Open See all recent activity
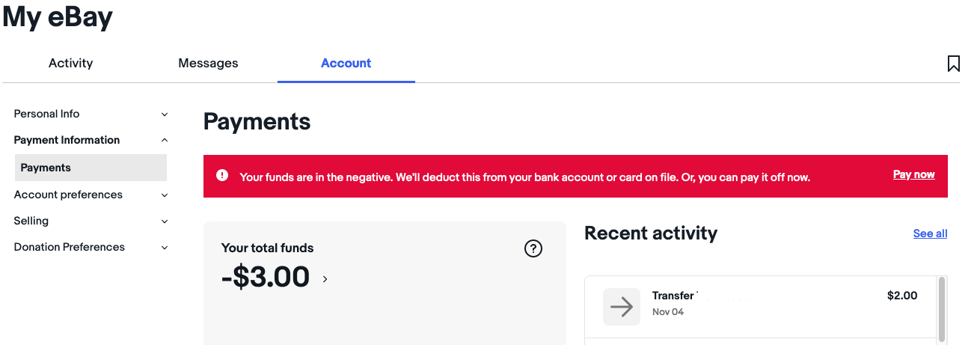980x345 pixels. pos(930,233)
